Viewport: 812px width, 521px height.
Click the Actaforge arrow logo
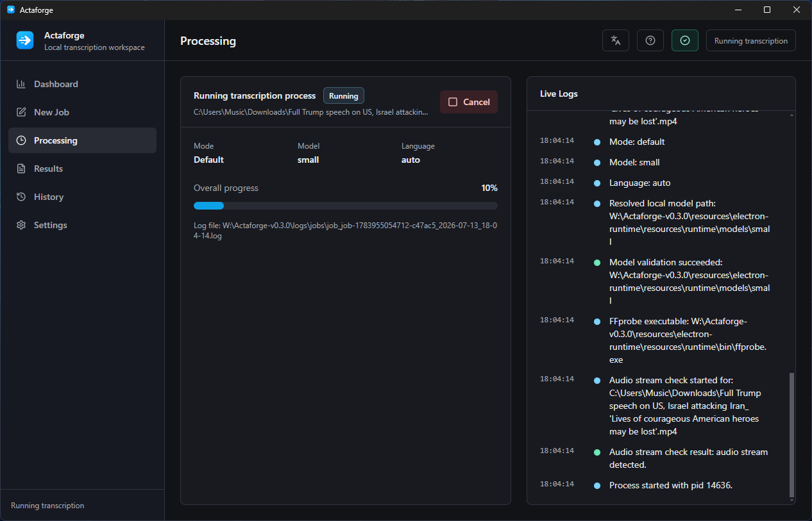pyautogui.click(x=25, y=40)
